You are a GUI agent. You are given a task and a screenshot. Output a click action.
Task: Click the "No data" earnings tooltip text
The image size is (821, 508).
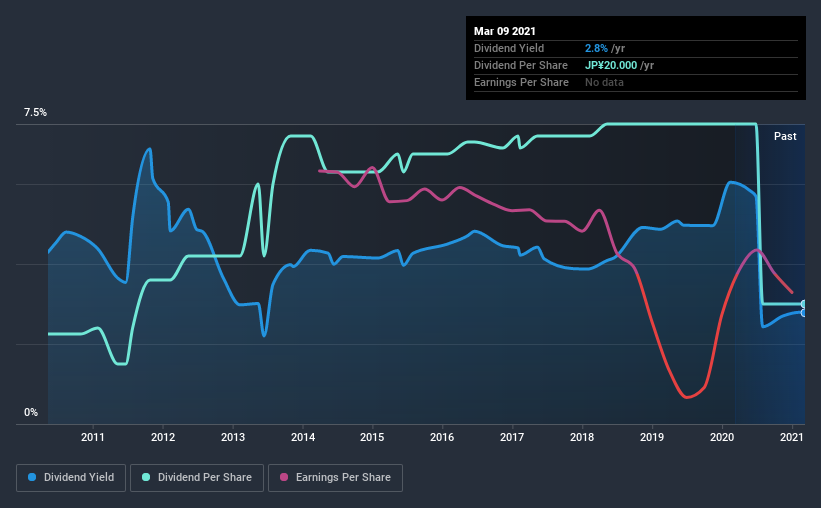pos(605,82)
